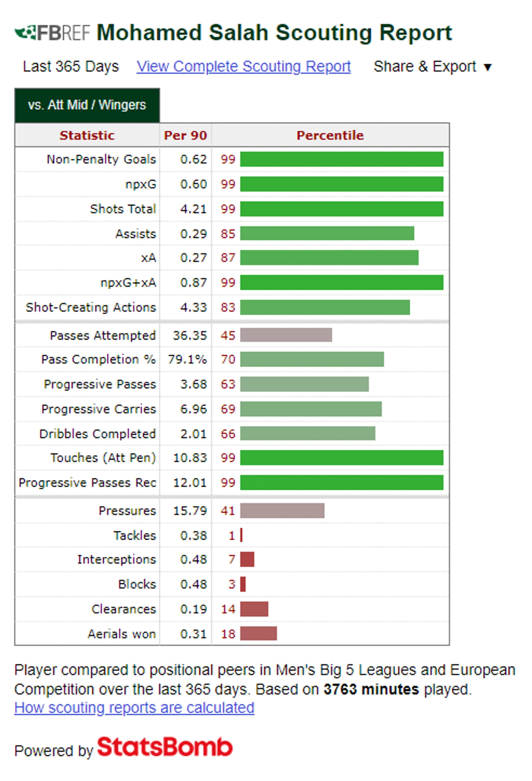Viewport: 532px width, 781px height.
Task: Click the Mohamed Salah Scouting Report heading
Action: pos(274,33)
